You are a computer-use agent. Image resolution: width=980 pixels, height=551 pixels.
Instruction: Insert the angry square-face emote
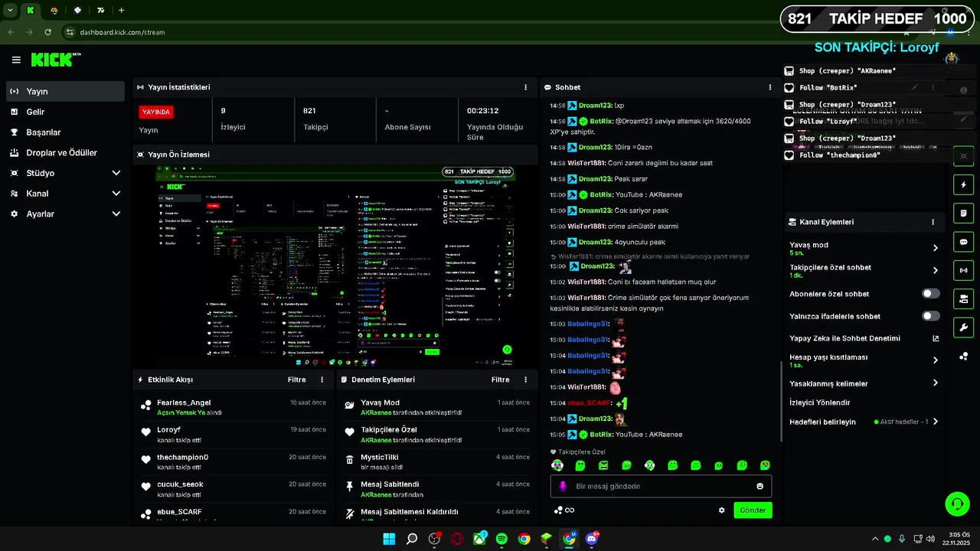603,465
